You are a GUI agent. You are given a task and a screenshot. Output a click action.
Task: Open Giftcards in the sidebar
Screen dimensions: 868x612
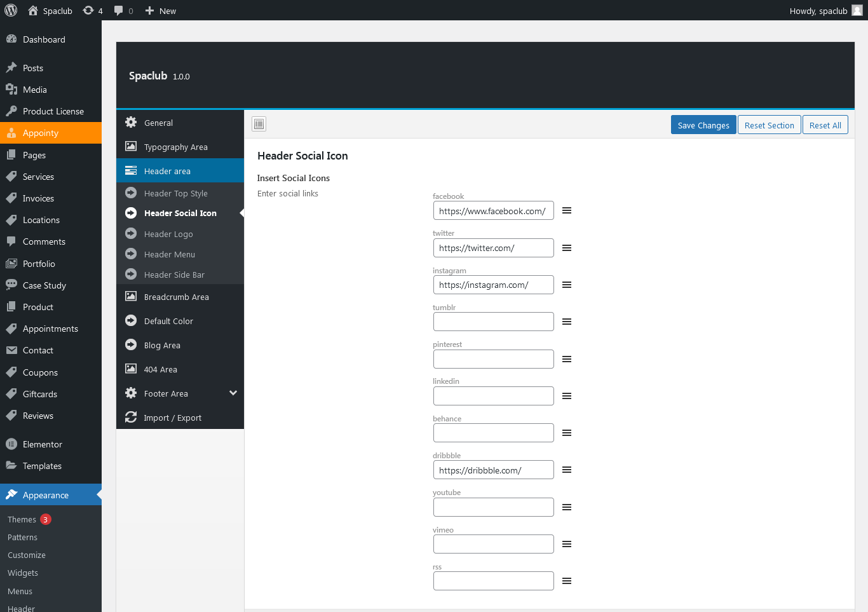(x=51, y=394)
